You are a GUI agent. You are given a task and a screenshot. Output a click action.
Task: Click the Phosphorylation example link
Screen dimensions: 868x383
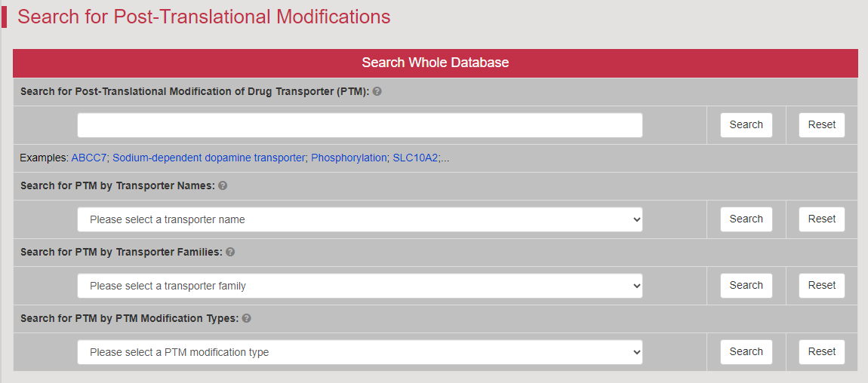(x=349, y=158)
